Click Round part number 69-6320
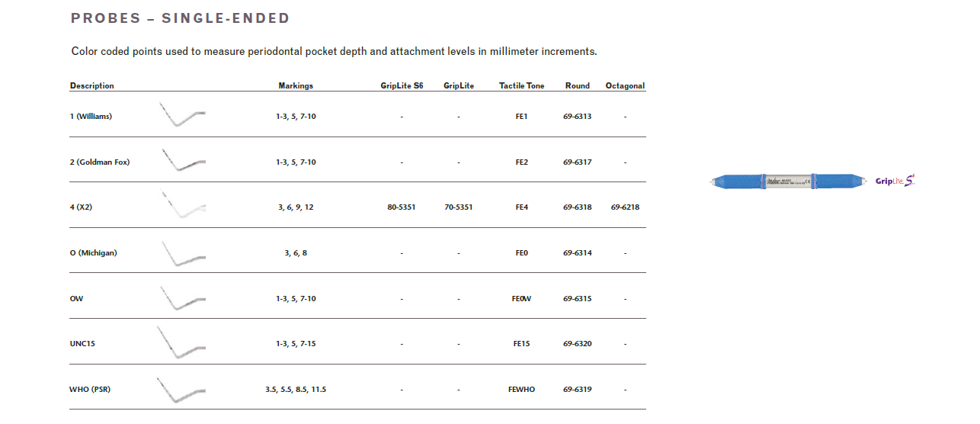This screenshot has width=980, height=424. [578, 344]
